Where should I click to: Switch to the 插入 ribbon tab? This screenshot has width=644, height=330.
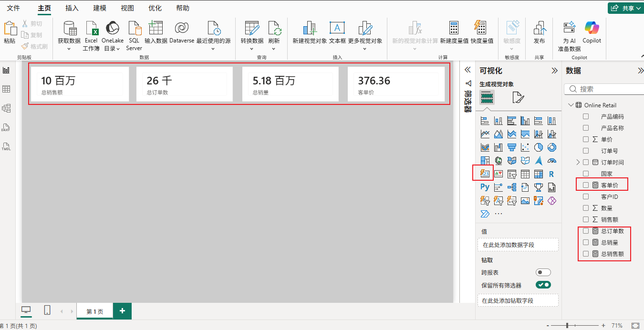click(72, 8)
